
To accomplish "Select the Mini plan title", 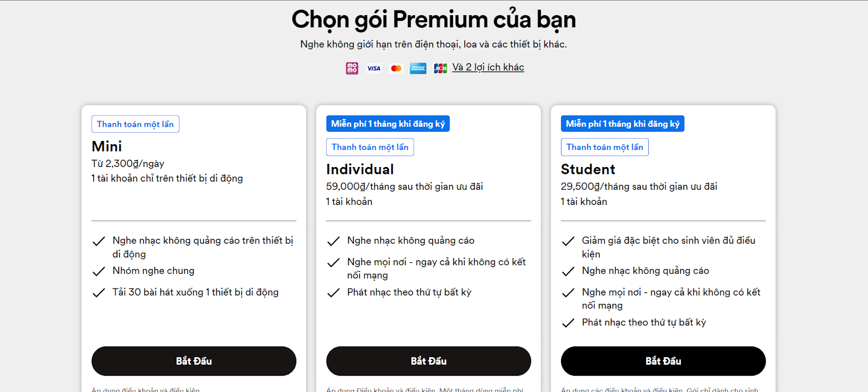I will 107,146.
